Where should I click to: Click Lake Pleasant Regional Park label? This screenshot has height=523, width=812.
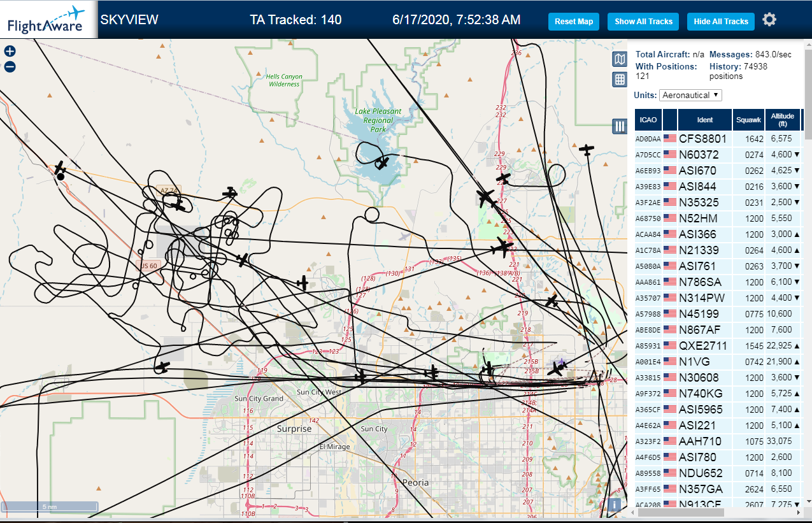click(378, 120)
